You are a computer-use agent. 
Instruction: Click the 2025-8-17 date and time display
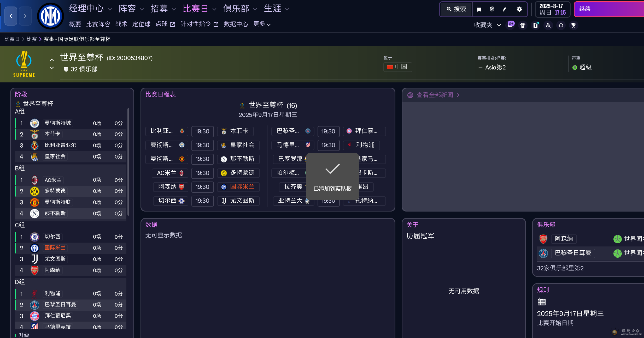pos(553,9)
